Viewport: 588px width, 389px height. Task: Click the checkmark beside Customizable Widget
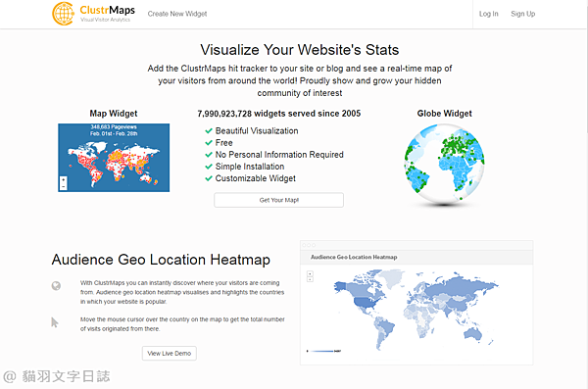tap(209, 178)
